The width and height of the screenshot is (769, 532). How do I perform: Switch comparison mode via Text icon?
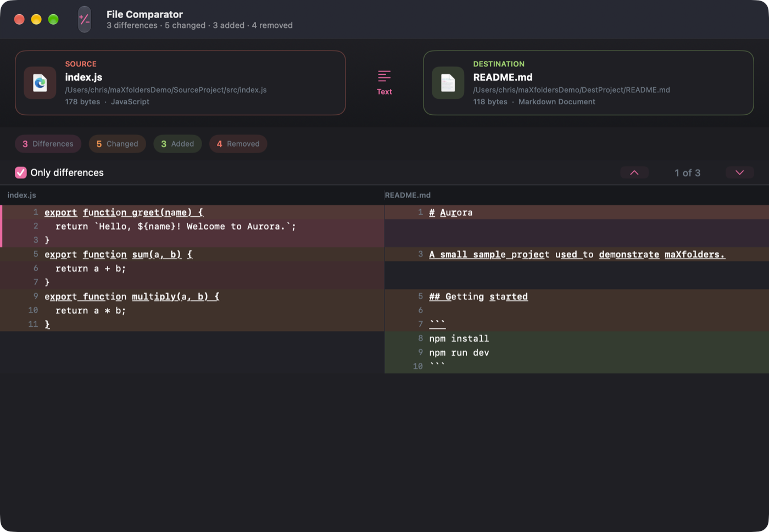click(384, 82)
